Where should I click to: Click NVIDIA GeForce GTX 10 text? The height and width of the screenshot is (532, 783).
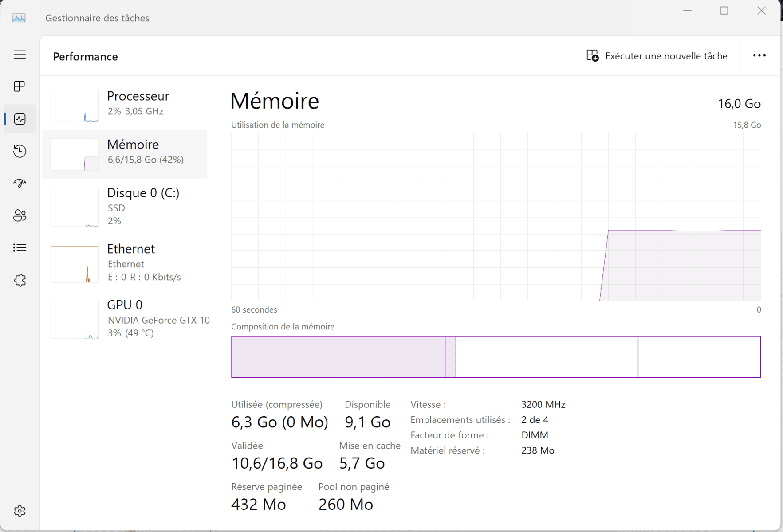click(x=159, y=320)
